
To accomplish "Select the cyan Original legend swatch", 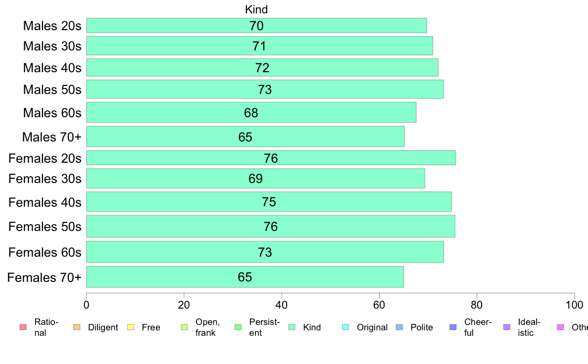I will [346, 327].
